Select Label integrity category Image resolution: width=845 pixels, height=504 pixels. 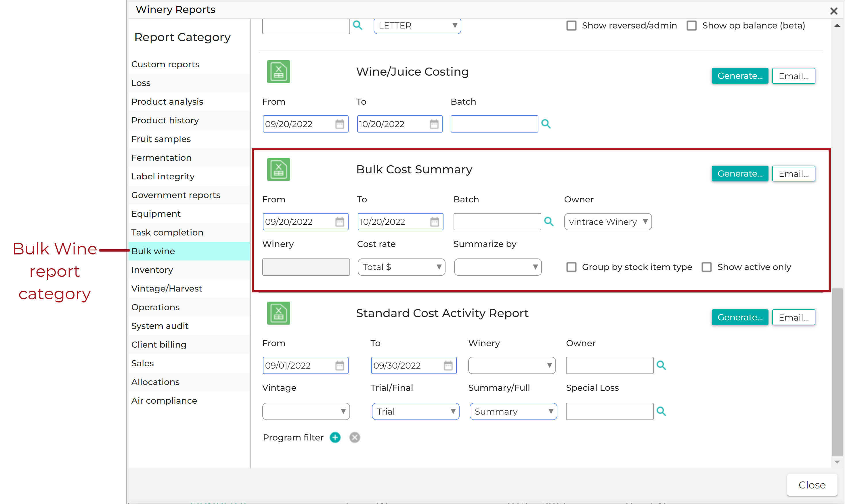pos(189,176)
